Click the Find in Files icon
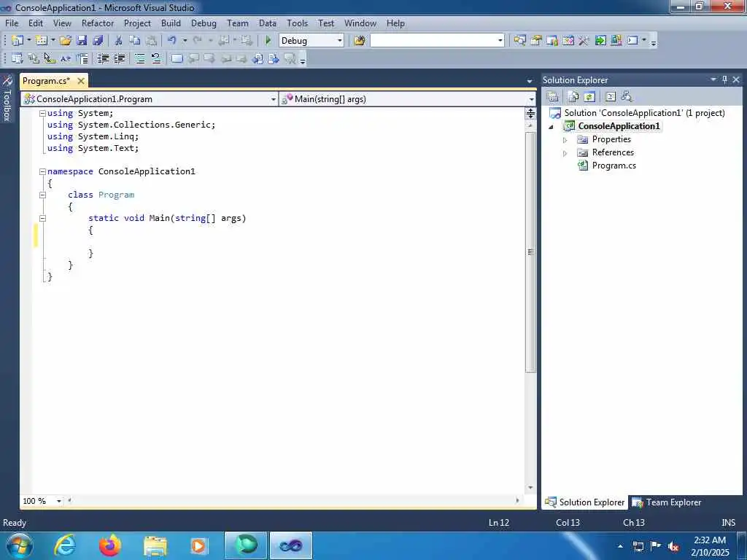 pos(360,41)
